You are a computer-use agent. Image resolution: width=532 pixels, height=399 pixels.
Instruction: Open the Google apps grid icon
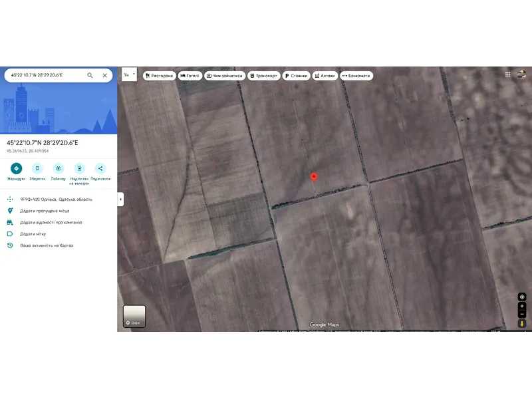click(x=508, y=74)
